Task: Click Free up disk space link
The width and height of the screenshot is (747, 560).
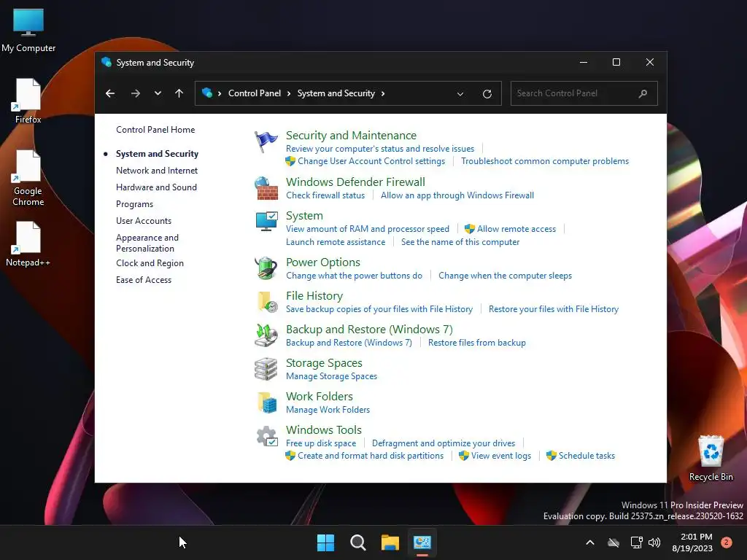Action: (321, 443)
